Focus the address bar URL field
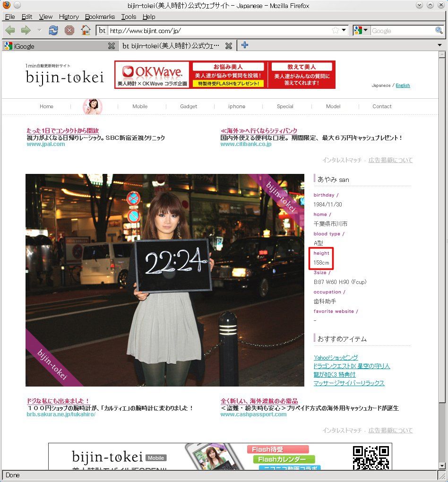448x482 pixels. (x=220, y=30)
